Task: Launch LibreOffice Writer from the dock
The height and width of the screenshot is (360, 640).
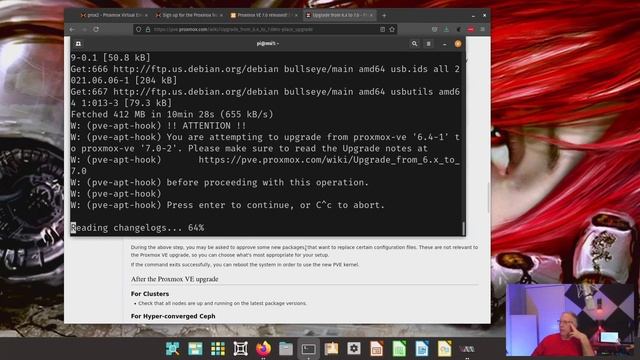Action: [x=422, y=349]
